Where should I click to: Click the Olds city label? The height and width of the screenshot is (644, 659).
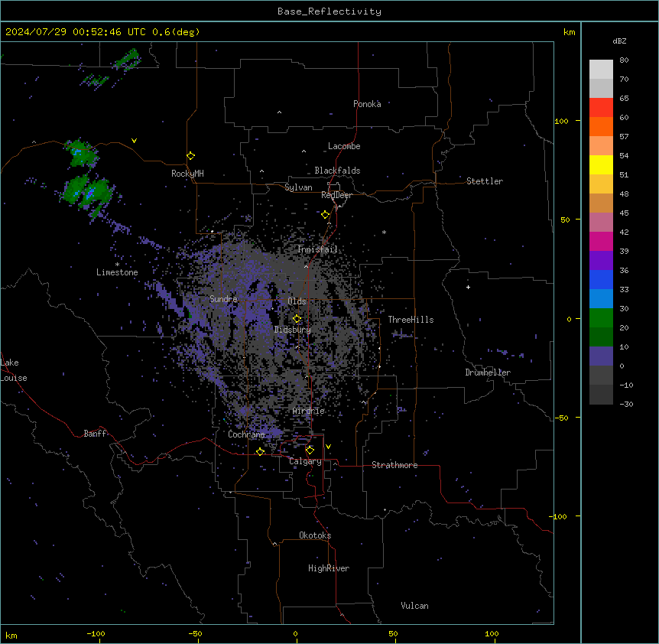point(297,301)
